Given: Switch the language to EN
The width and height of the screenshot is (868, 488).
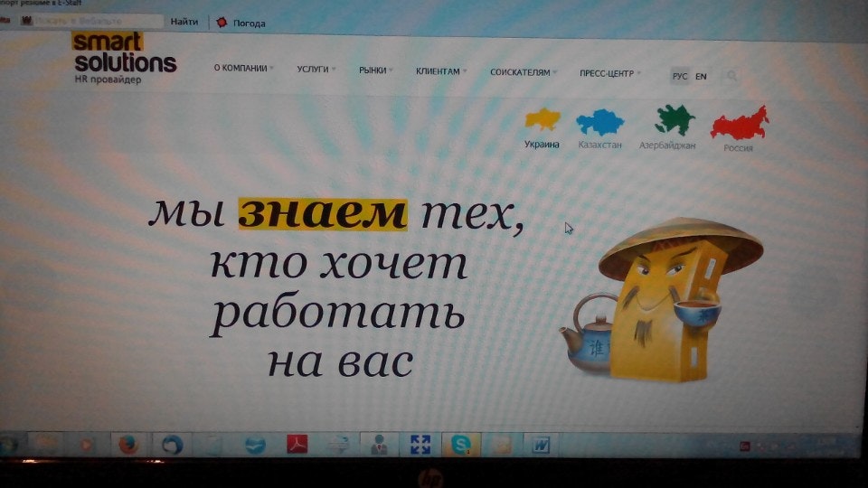Looking at the screenshot, I should (x=701, y=76).
